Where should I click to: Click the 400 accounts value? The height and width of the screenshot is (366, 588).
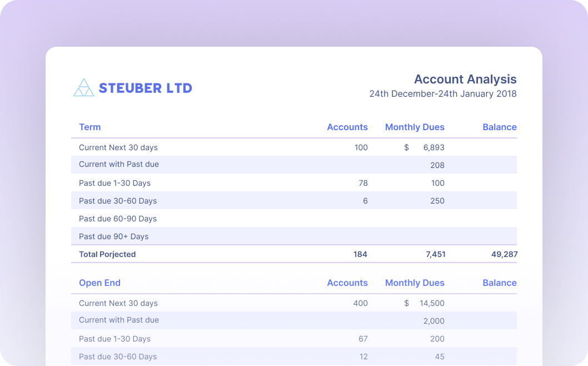coord(360,303)
